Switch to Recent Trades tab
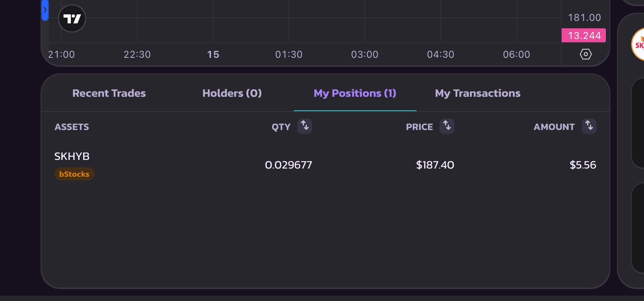 click(109, 93)
